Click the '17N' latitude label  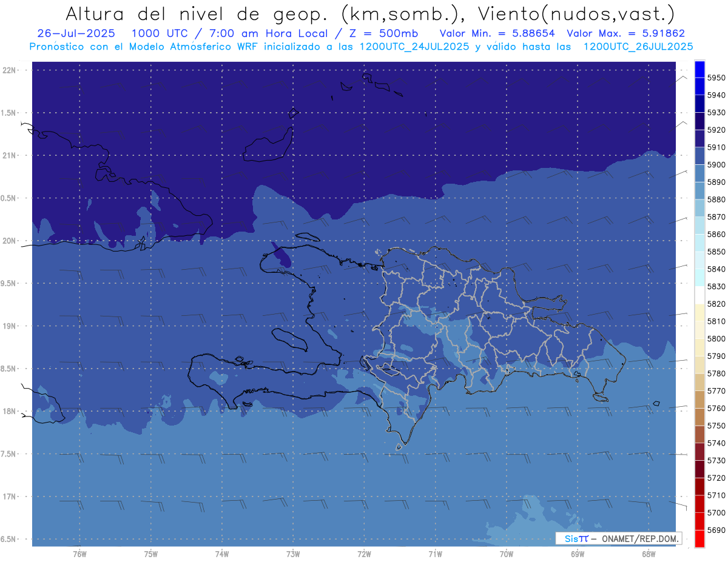[x=10, y=497]
